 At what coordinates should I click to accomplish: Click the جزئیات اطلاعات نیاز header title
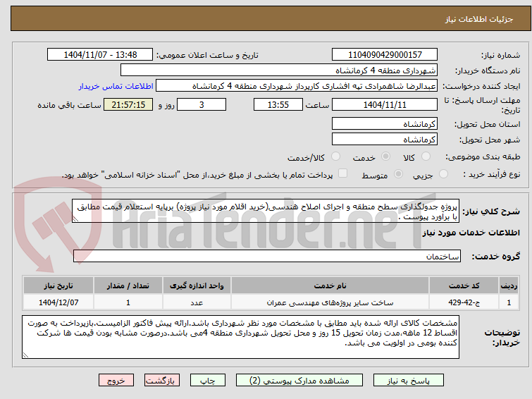[x=478, y=19]
